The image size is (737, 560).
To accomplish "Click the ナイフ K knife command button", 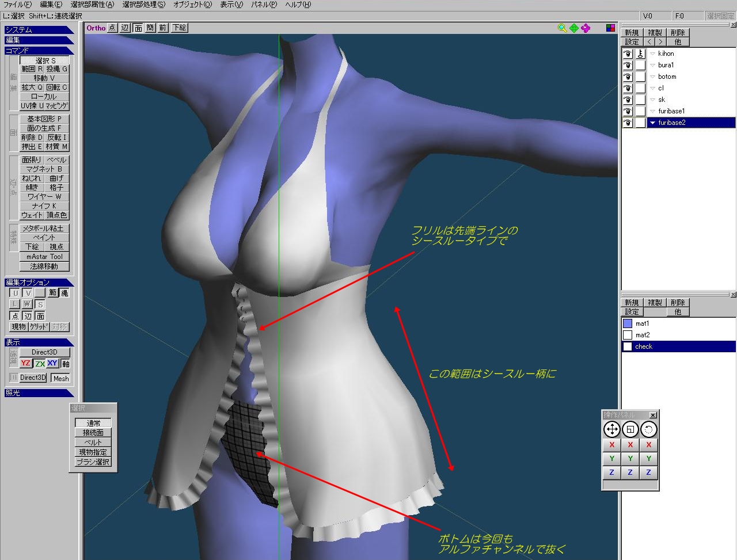I will pyautogui.click(x=44, y=205).
